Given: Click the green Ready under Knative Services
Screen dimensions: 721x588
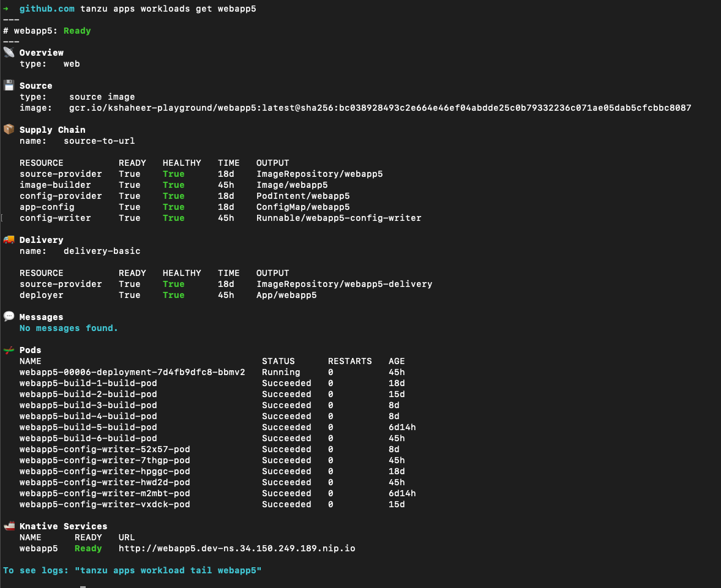Looking at the screenshot, I should [88, 548].
